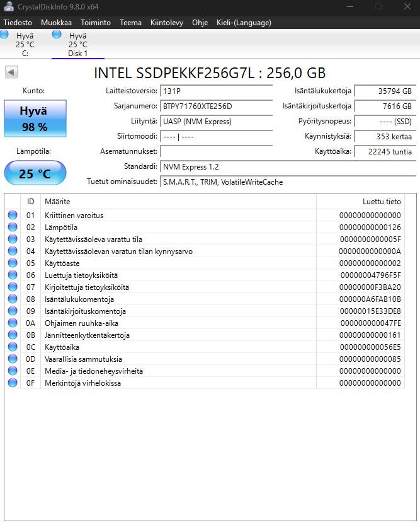This screenshot has width=420, height=525.
Task: Click the status icon for Ohjaimen ruuhka-aika
Action: point(13,323)
